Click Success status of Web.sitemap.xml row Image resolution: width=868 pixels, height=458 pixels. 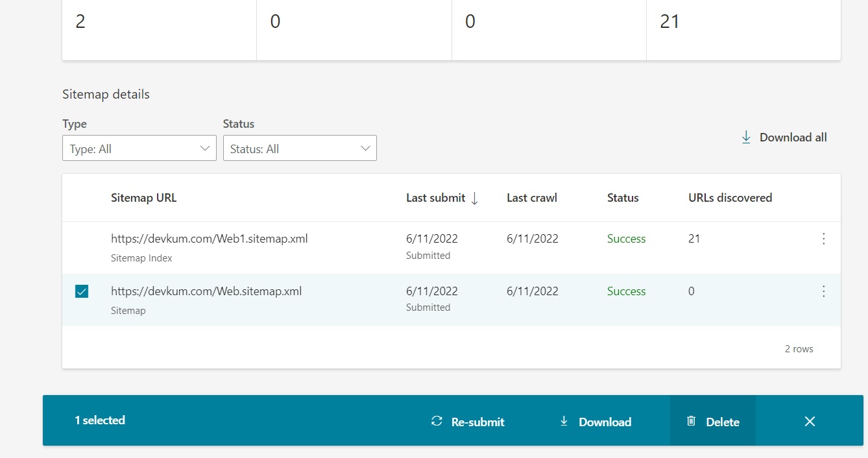[626, 291]
